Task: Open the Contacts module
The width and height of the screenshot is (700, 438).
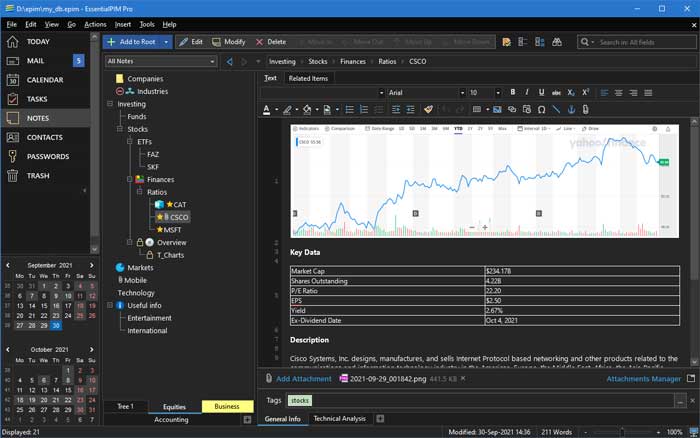Action: pos(45,138)
